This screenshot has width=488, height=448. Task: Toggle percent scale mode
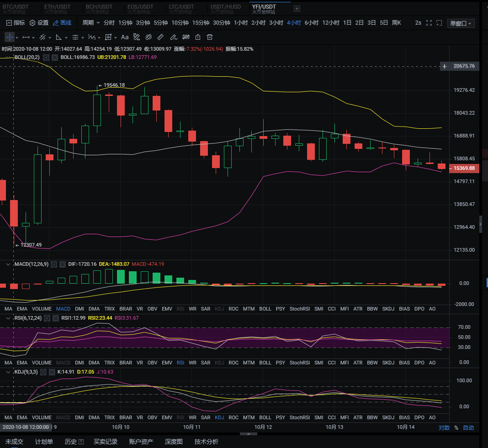(456, 428)
